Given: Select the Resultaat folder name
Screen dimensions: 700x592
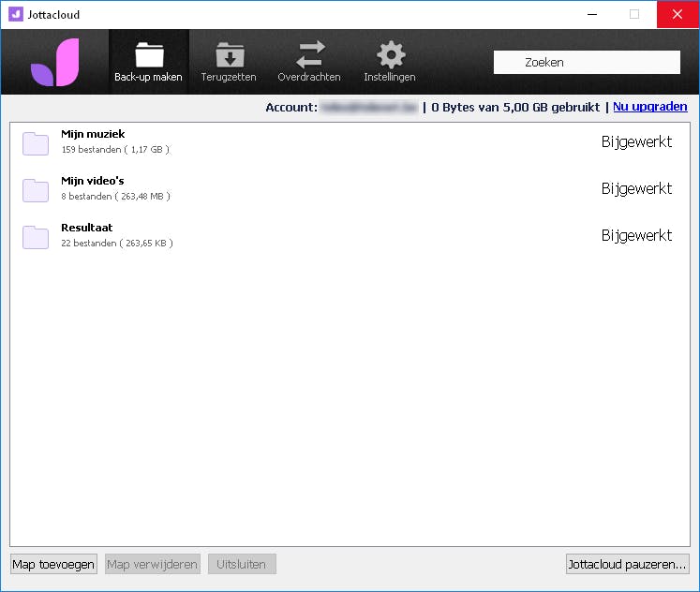Looking at the screenshot, I should [86, 228].
